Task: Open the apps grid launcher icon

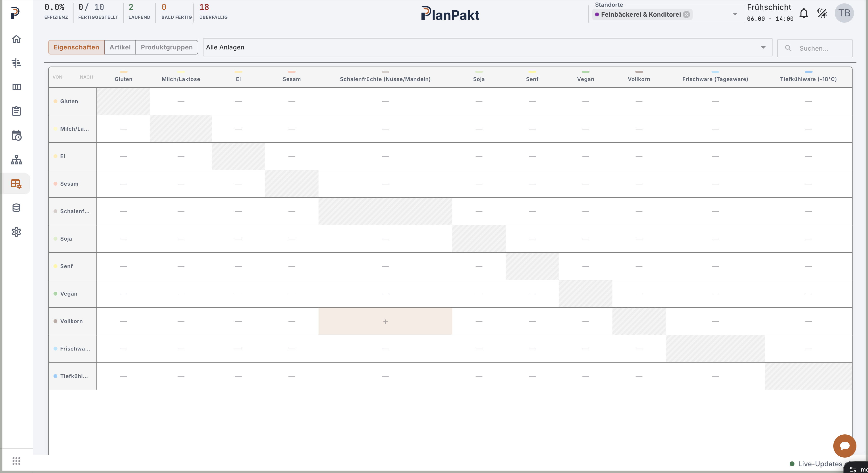Action: [16, 461]
